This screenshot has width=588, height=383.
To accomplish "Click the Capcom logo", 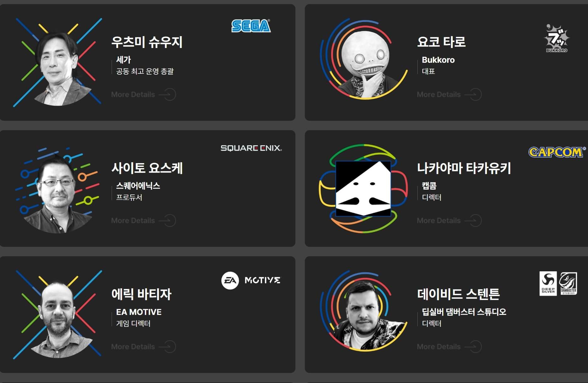I will point(557,152).
